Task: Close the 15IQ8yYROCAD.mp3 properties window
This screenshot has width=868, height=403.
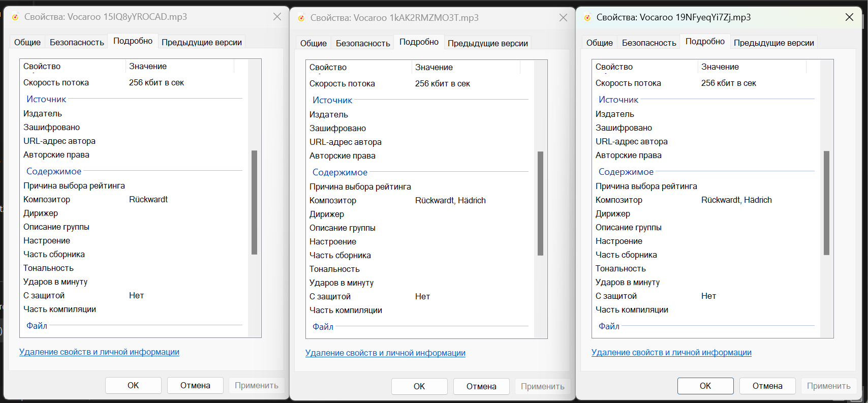Action: (x=277, y=17)
